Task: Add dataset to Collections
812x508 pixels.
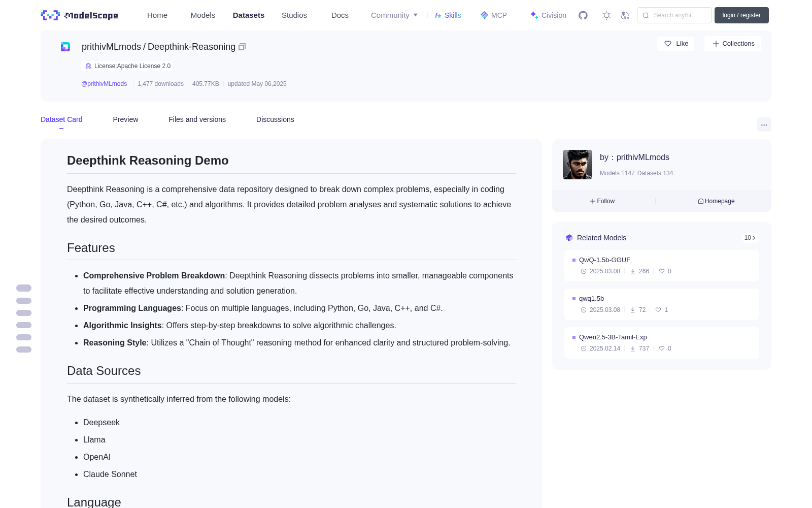Action: point(733,44)
